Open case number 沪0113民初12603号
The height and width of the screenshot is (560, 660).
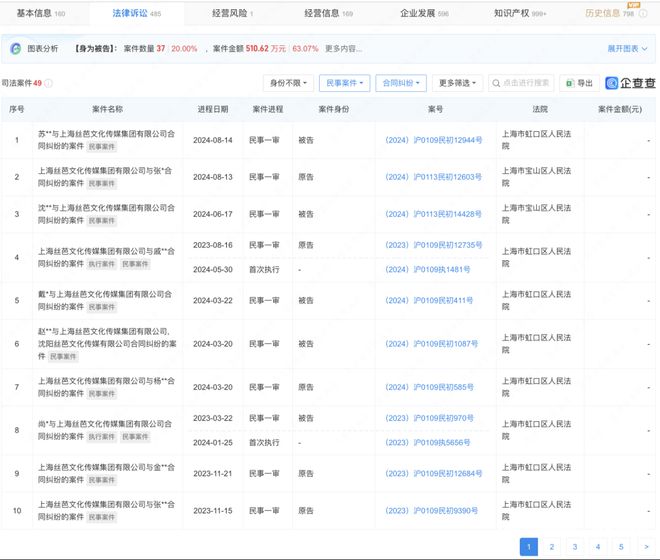[434, 177]
